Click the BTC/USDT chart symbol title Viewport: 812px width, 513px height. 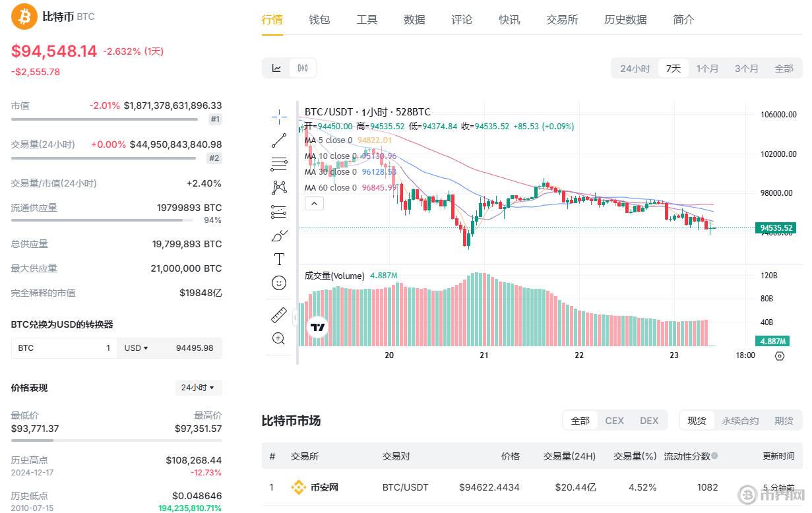[x=367, y=112]
